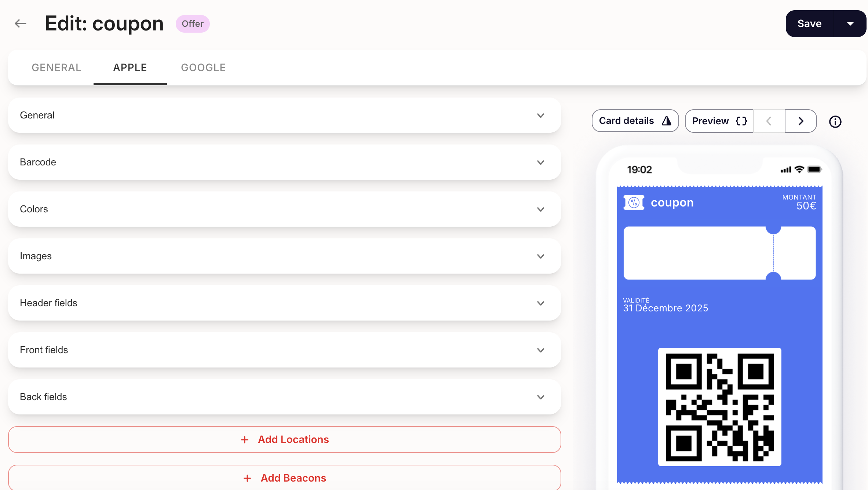This screenshot has height=490, width=868.
Task: Expand the Header fields section
Action: 284,303
